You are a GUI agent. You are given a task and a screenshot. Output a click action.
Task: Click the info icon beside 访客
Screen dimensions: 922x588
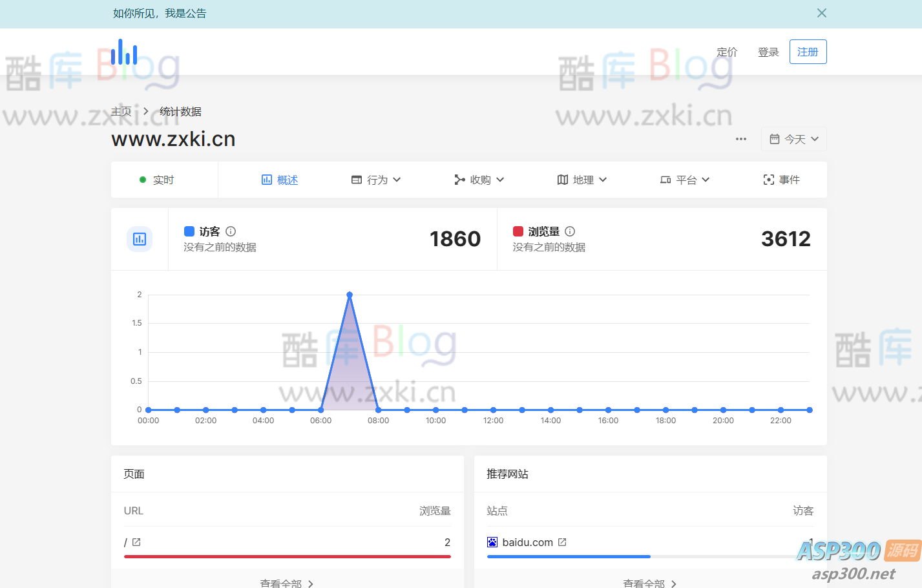231,231
